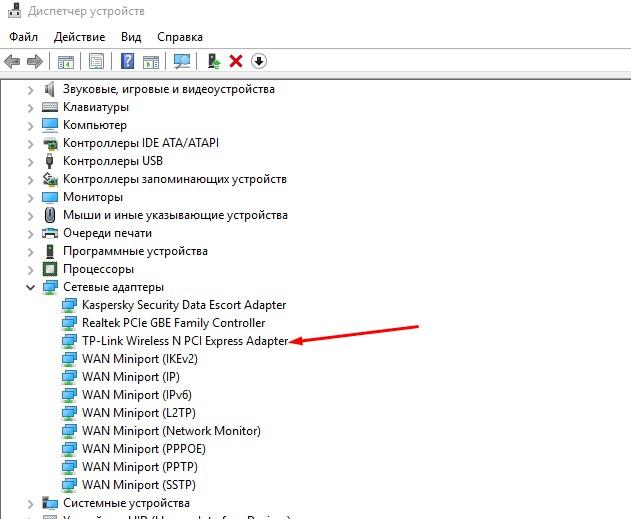Toggle the action pane toolbar icon
The image size is (631, 519).
click(x=151, y=62)
